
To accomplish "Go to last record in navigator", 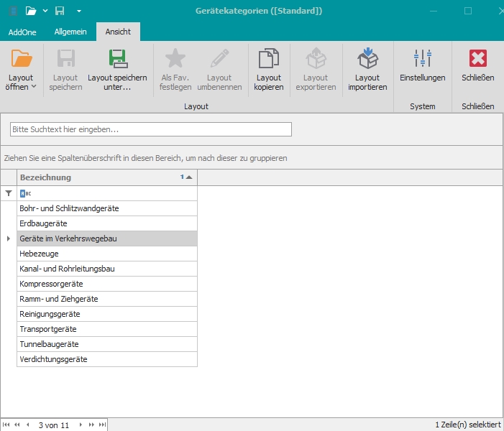I will tap(102, 425).
